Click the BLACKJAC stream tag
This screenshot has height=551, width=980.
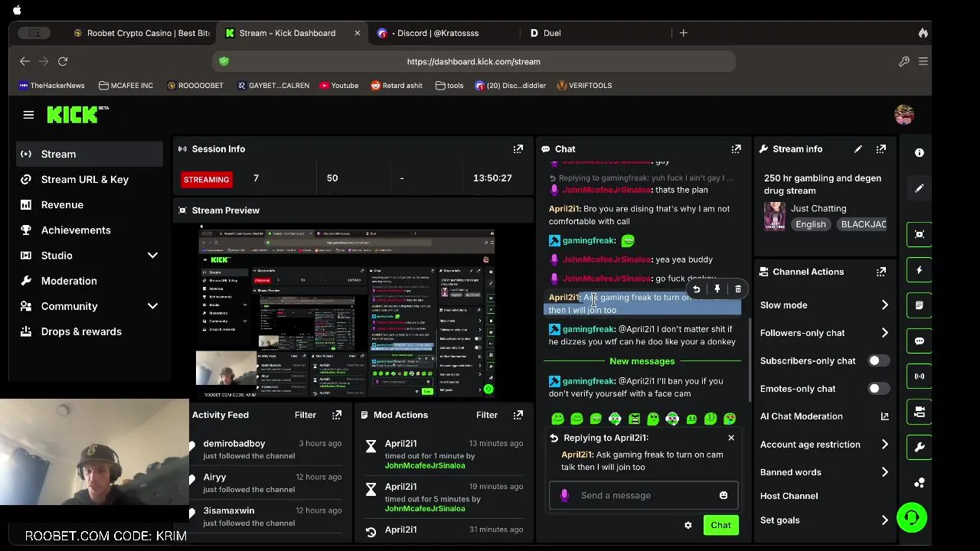coord(863,224)
